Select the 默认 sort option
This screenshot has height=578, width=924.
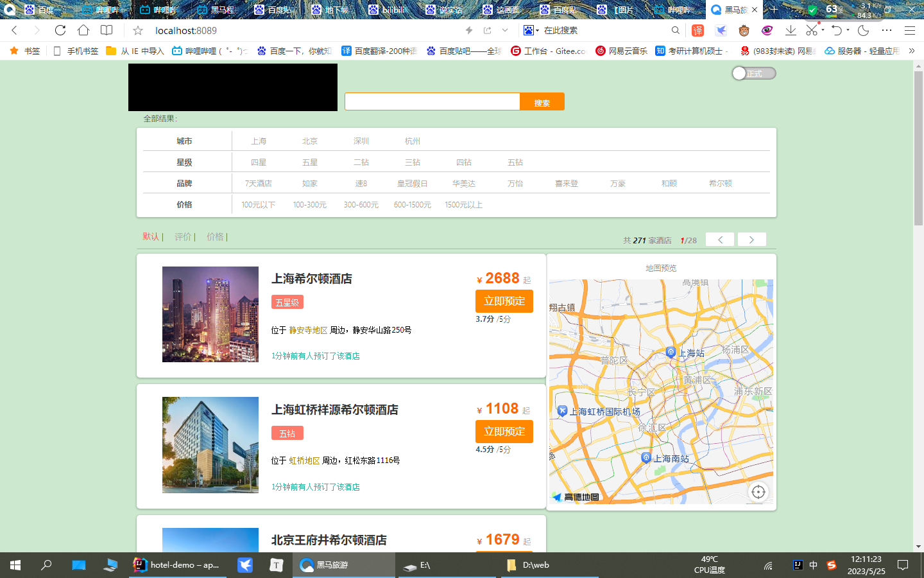click(151, 236)
